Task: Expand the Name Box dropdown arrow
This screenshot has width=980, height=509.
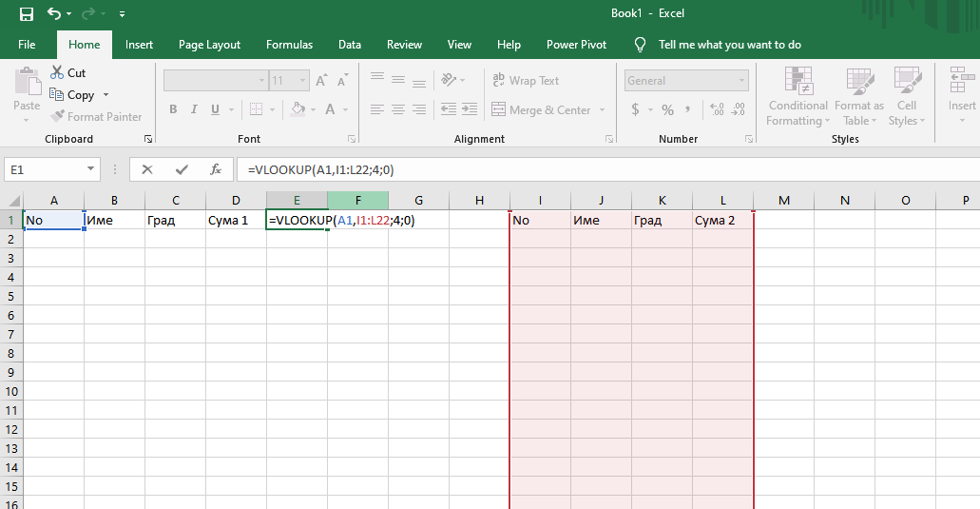Action: (x=91, y=169)
